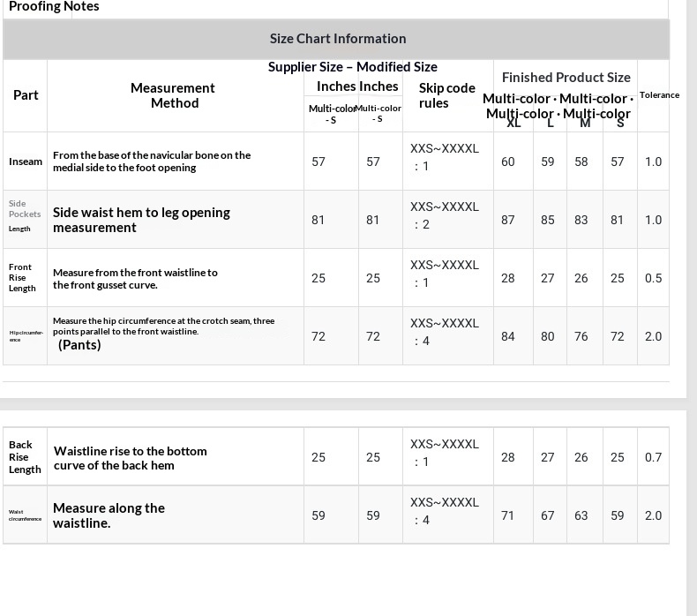Click the tolerance '2.0' in waist circumference row

coord(653,515)
